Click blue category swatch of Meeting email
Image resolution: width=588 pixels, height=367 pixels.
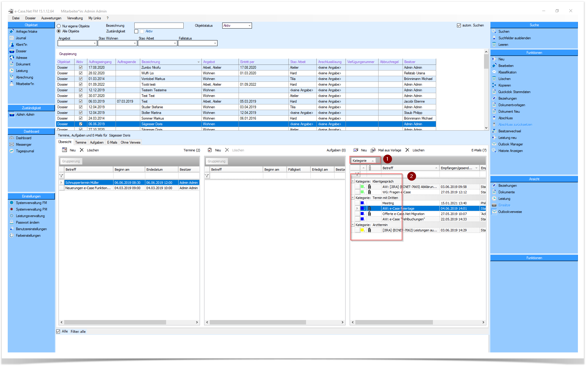(x=362, y=203)
